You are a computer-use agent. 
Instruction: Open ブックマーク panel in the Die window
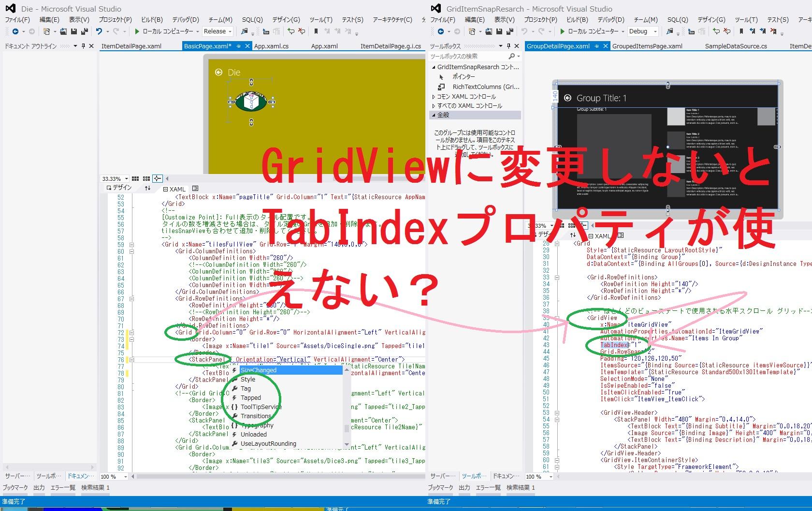pyautogui.click(x=15, y=488)
